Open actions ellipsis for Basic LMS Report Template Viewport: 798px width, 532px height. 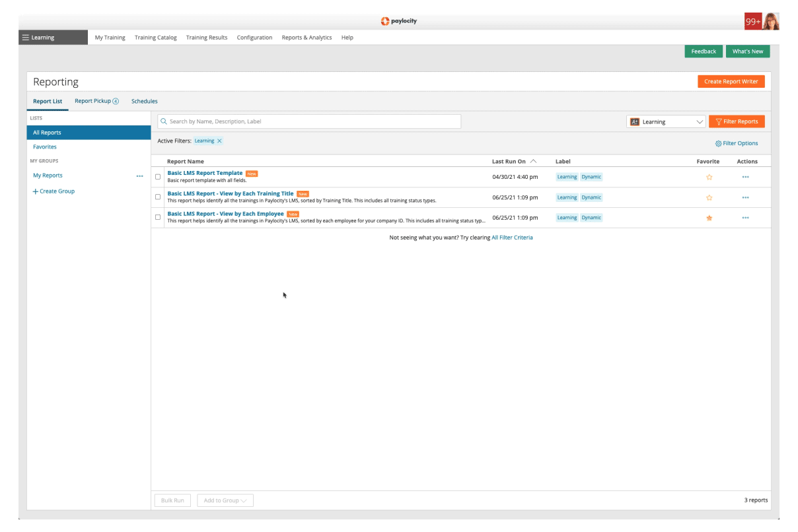(745, 177)
